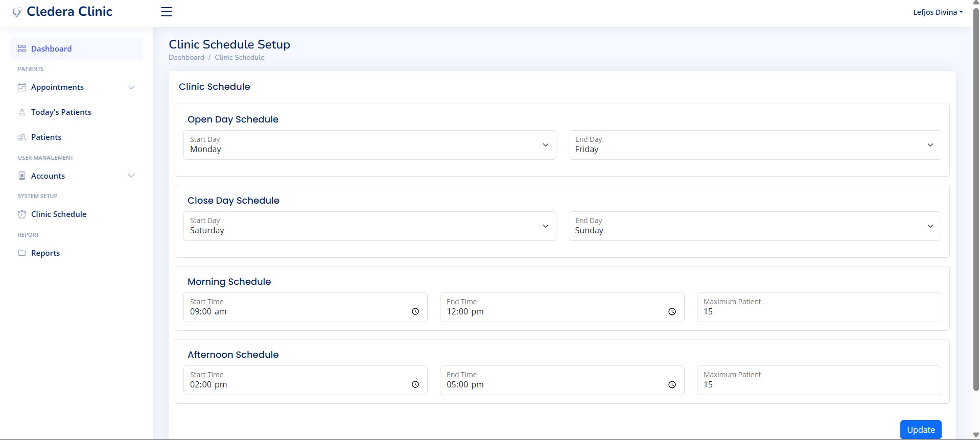The width and height of the screenshot is (980, 440).
Task: Open clock picker for Morning Start Time
Action: tap(415, 311)
